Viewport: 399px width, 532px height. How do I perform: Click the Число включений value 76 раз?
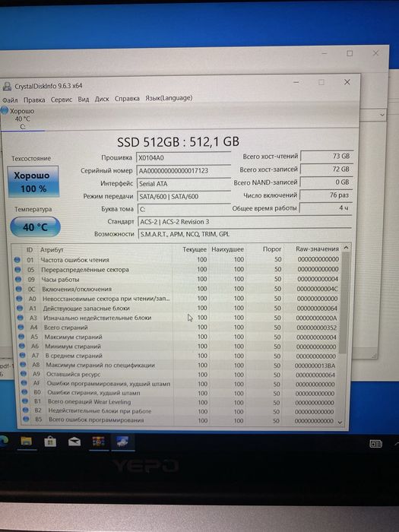coord(326,195)
